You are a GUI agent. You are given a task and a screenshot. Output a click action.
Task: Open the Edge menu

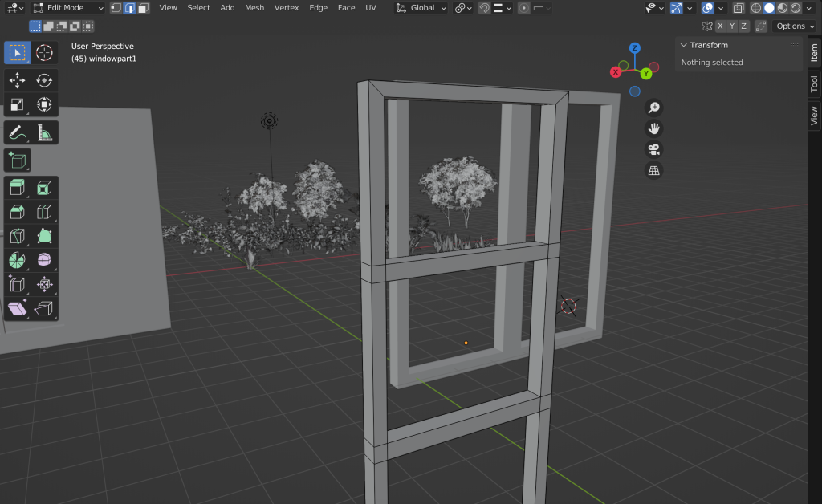point(318,8)
